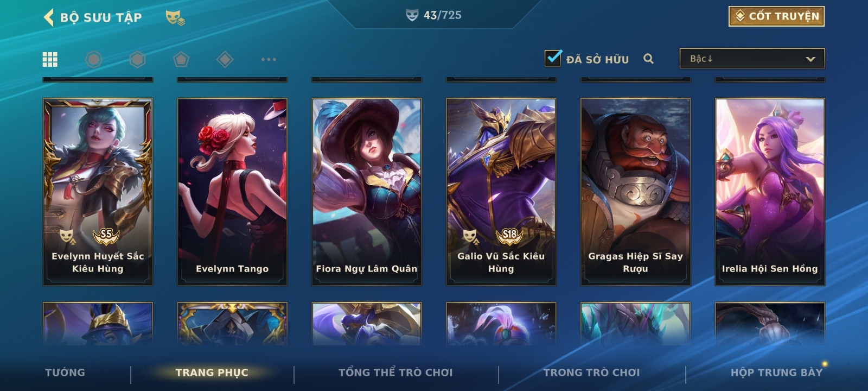The image size is (868, 391).
Task: Select the circle gem rarity filter
Action: tap(94, 59)
